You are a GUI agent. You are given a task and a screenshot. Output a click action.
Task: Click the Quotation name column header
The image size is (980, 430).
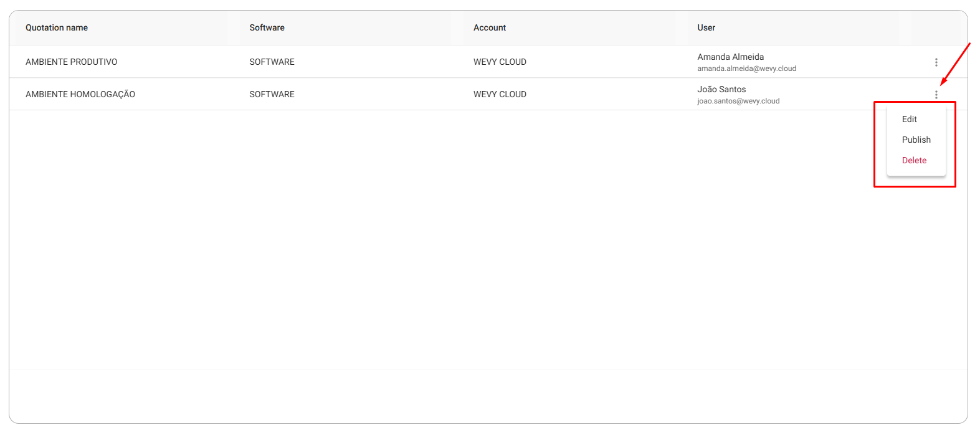click(57, 27)
